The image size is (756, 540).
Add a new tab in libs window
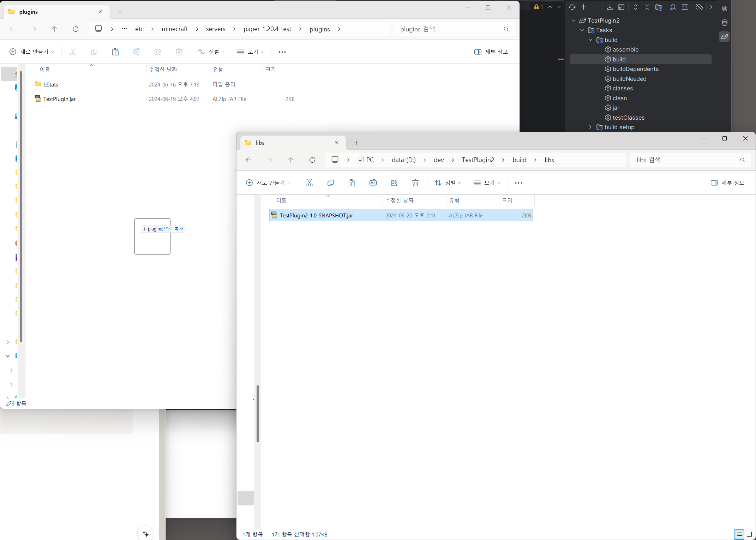coord(356,143)
